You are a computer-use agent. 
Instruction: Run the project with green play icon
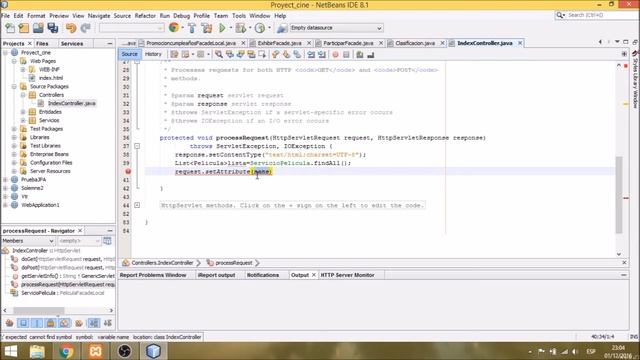tap(222, 28)
